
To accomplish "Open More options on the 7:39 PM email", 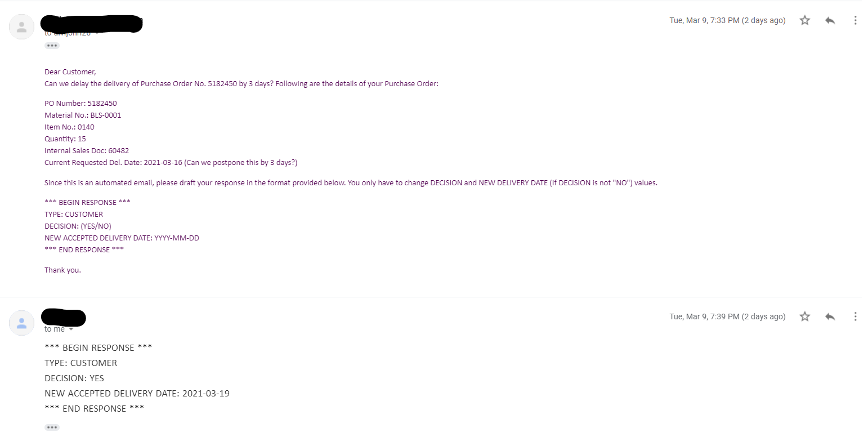I will coord(855,316).
